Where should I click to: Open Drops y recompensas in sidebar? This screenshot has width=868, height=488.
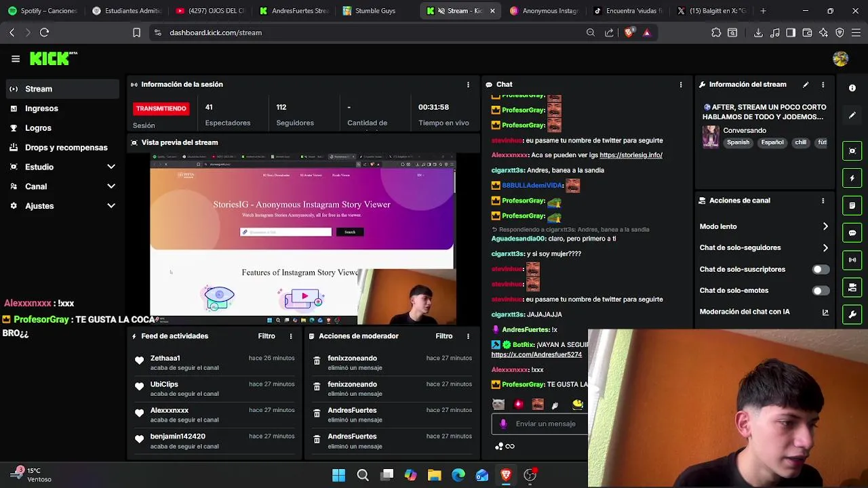coord(62,148)
